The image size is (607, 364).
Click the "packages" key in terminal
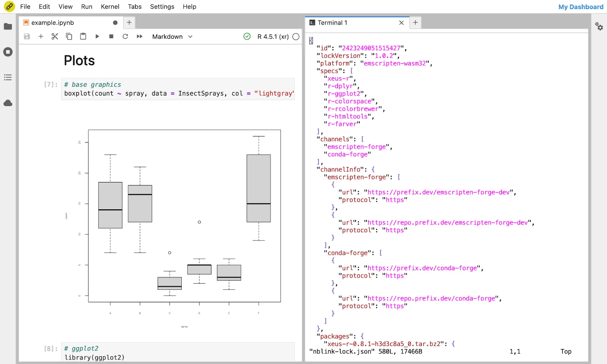coord(335,336)
